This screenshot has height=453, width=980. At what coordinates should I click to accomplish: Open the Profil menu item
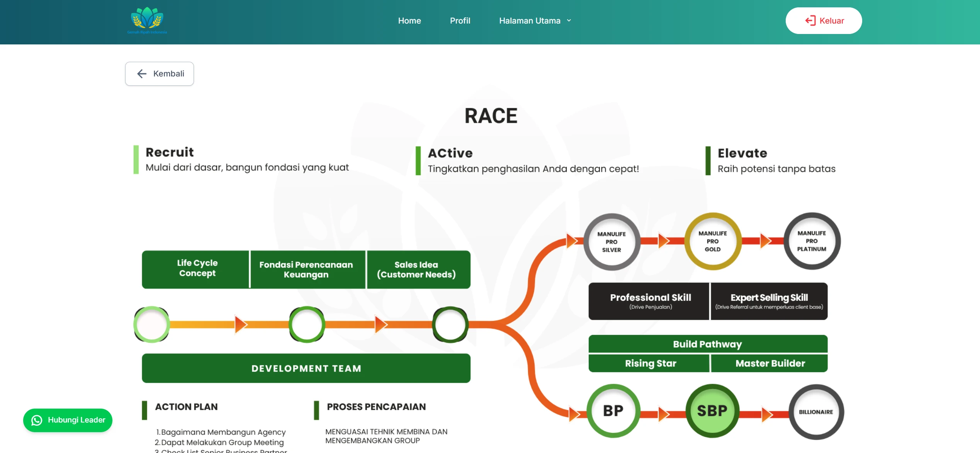(460, 20)
